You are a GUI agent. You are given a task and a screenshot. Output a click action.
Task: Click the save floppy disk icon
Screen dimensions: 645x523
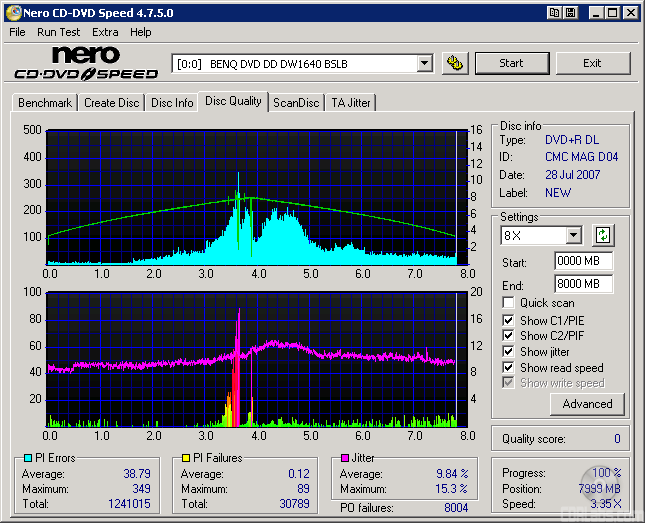pyautogui.click(x=570, y=13)
